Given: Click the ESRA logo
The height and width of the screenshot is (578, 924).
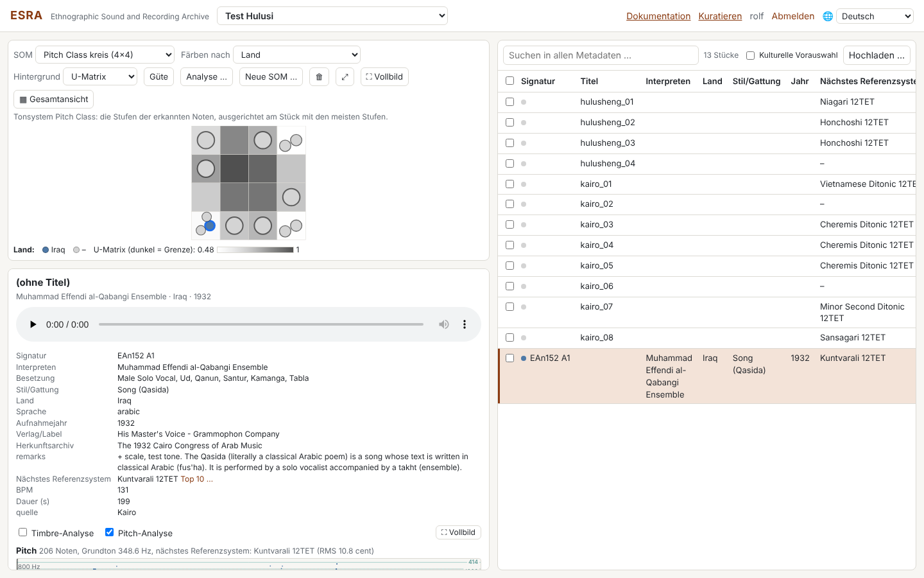Looking at the screenshot, I should click(26, 15).
